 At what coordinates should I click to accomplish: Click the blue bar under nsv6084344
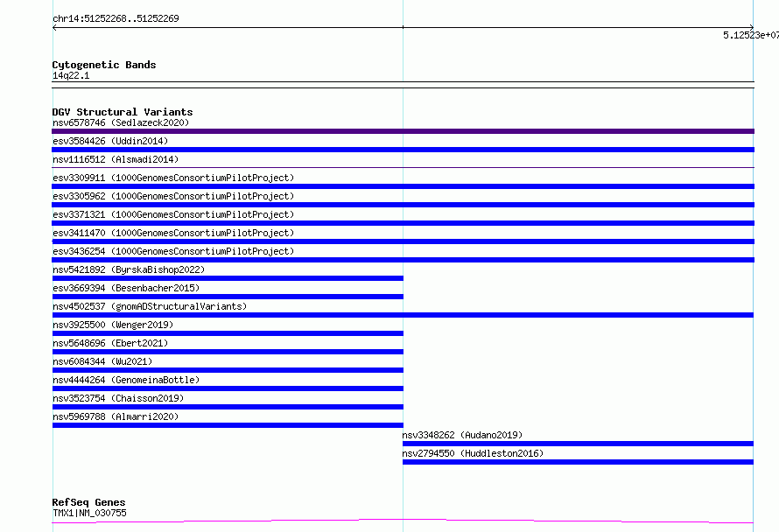coord(228,370)
